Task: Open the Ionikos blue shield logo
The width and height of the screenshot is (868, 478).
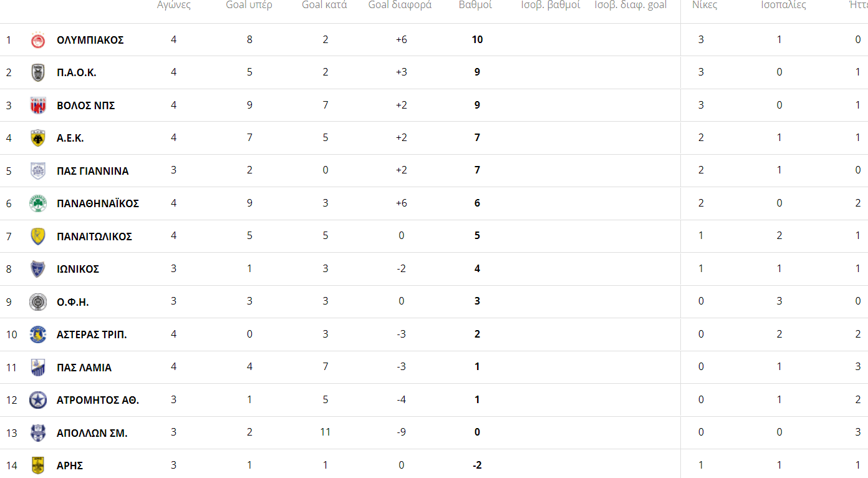Action: (x=38, y=269)
